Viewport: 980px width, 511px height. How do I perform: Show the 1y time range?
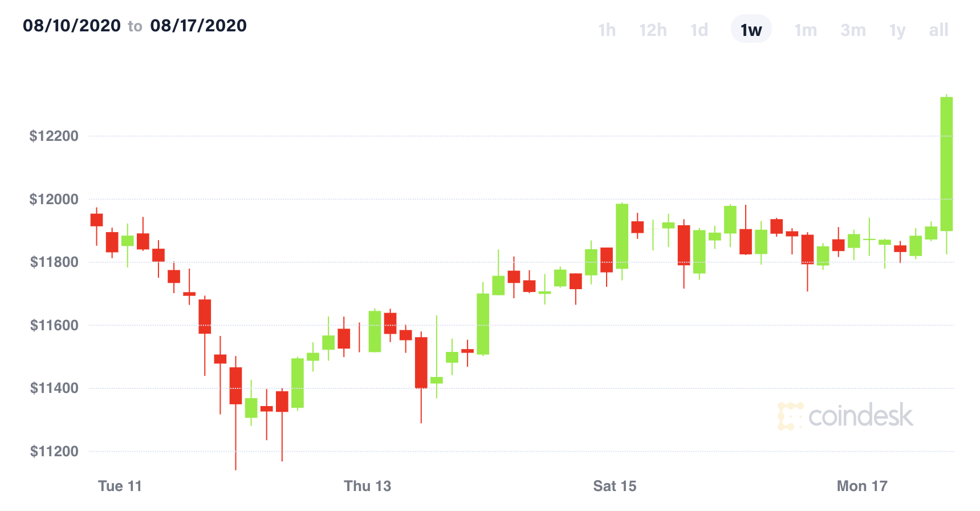897,30
